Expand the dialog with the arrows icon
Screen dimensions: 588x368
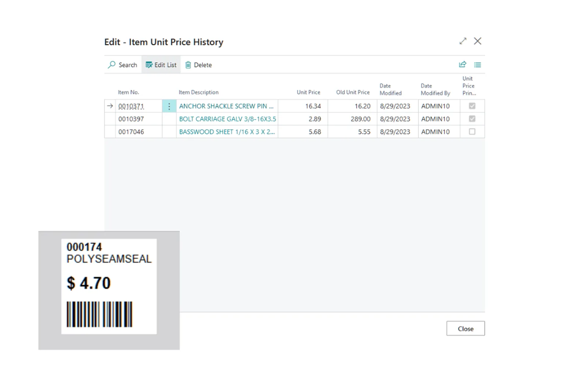pyautogui.click(x=463, y=41)
